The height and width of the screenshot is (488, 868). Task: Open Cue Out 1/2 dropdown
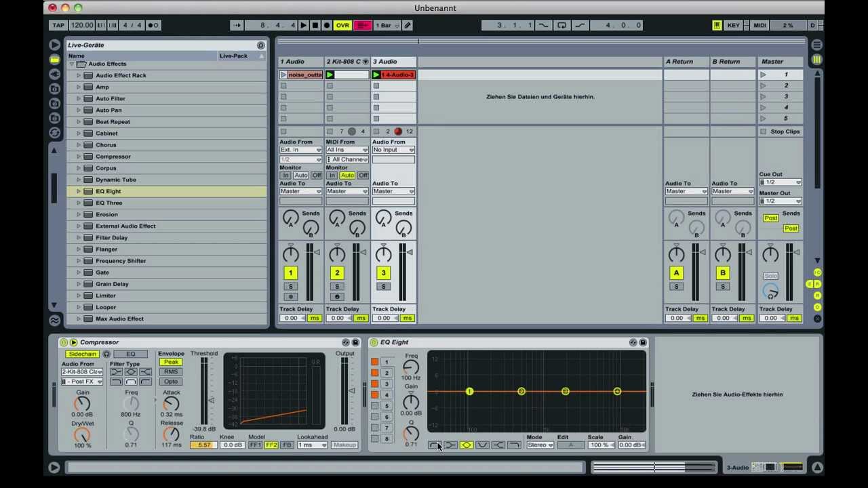781,182
